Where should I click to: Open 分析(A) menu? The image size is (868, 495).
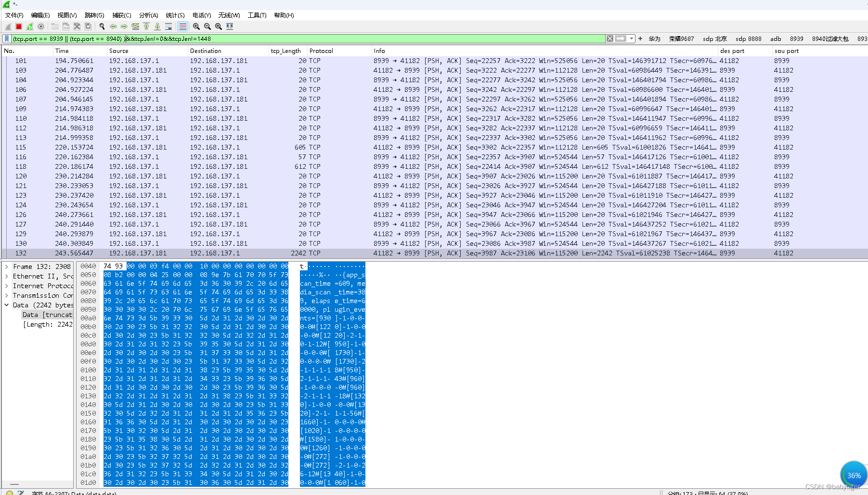pyautogui.click(x=149, y=15)
